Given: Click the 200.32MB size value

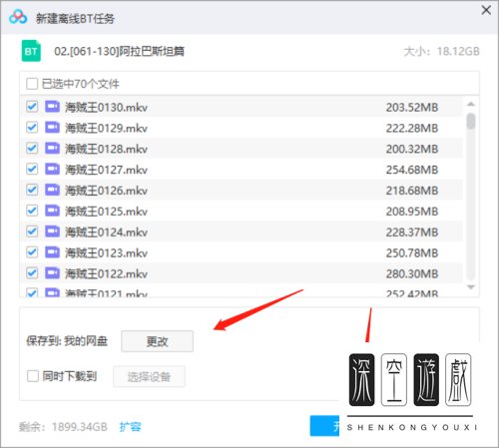Looking at the screenshot, I should 412,149.
